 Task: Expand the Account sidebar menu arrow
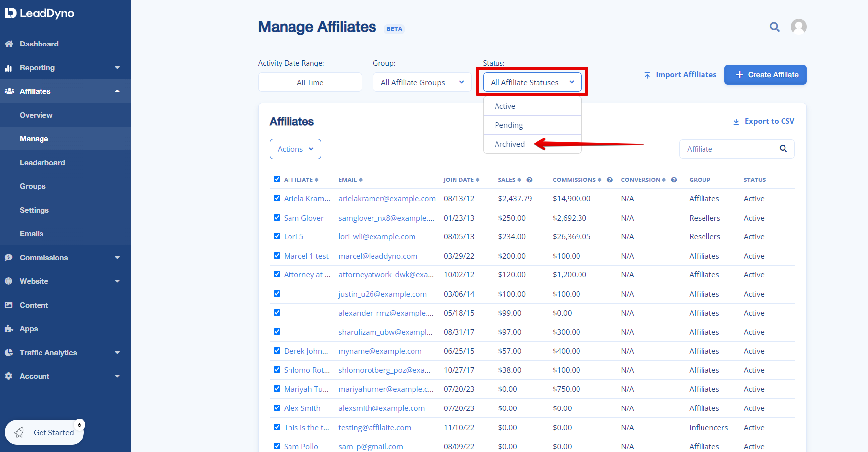[117, 376]
